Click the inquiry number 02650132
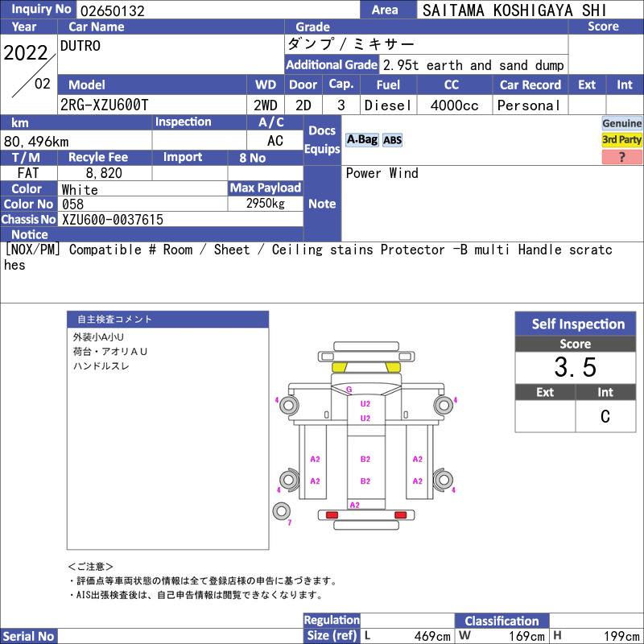644x644 pixels. pos(113,11)
